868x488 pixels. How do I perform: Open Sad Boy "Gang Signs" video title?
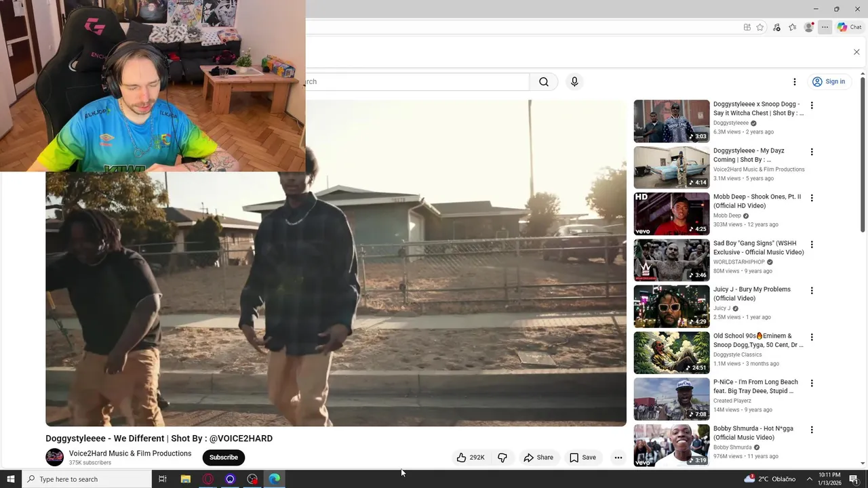[x=758, y=247]
